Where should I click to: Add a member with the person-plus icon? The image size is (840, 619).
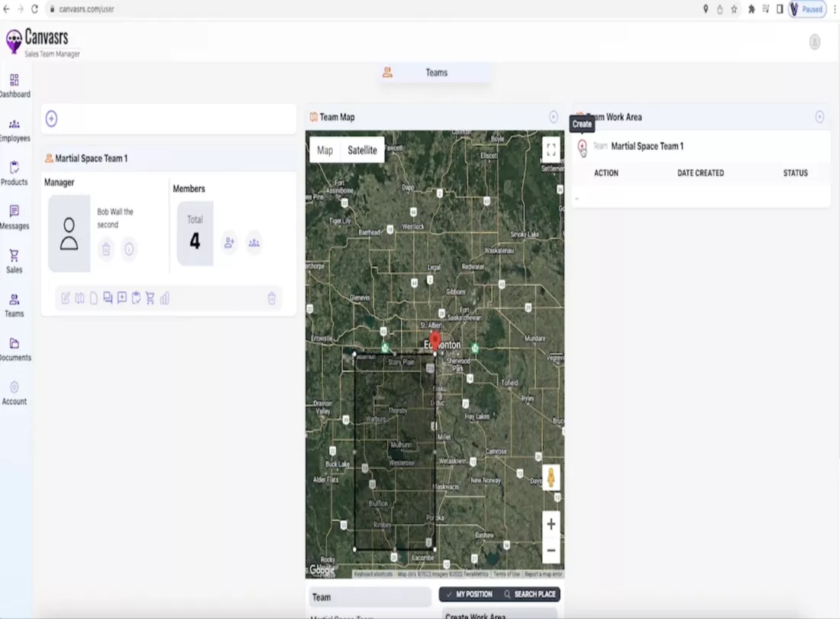tap(229, 243)
